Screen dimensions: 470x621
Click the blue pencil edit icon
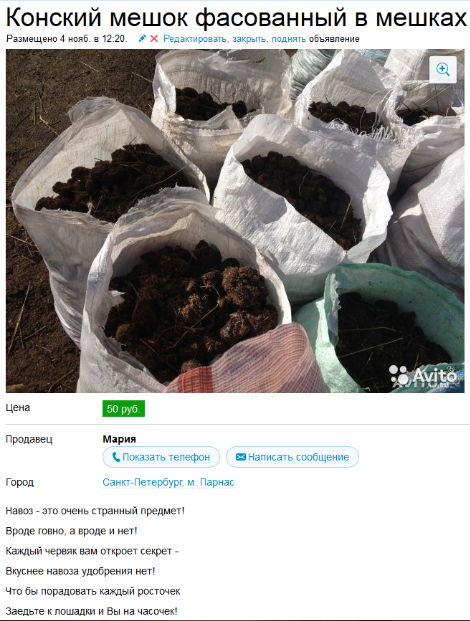[142, 38]
